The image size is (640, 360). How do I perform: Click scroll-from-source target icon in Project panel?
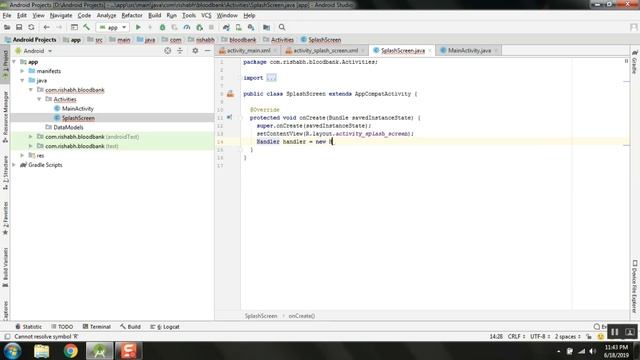167,51
